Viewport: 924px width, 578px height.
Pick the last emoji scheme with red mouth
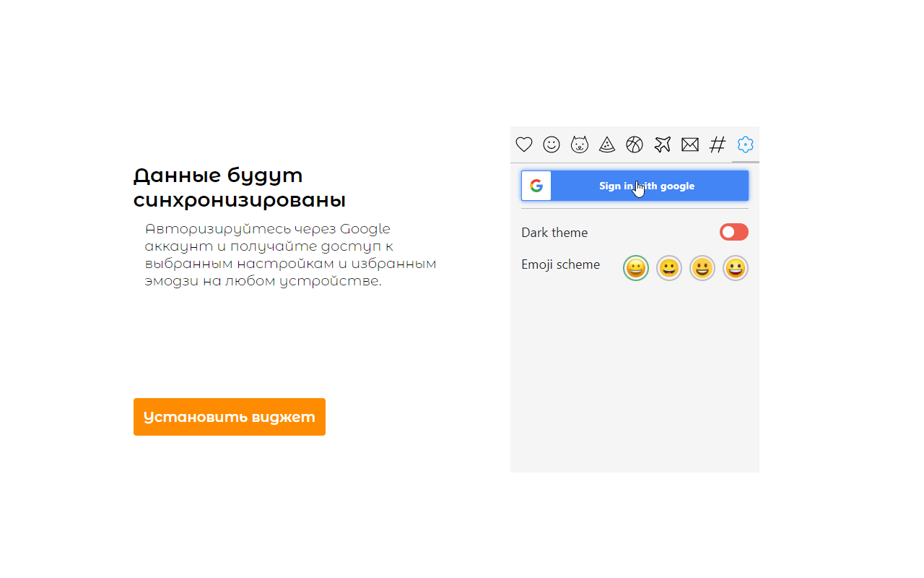coord(736,269)
